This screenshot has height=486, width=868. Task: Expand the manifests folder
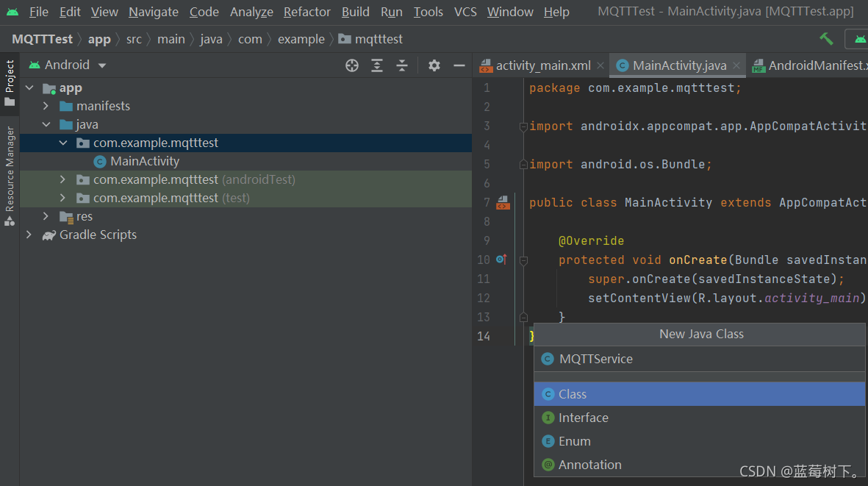tap(46, 106)
